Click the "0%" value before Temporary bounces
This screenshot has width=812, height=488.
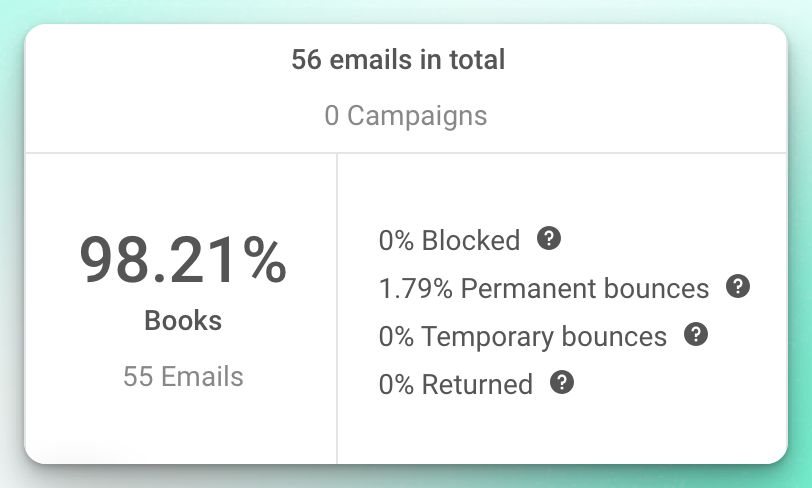pos(396,337)
